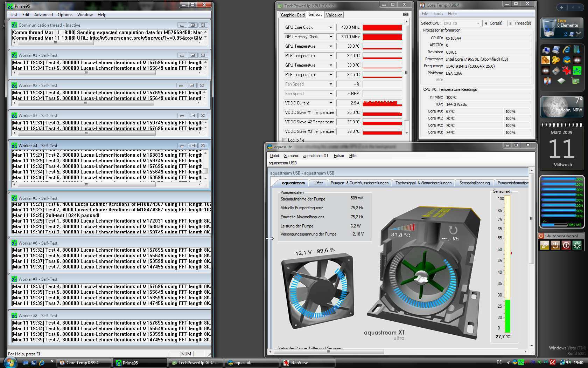The width and height of the screenshot is (588, 368).
Task: Open the Pumpen- & Durchflusseinstellungen tab
Action: pyautogui.click(x=359, y=183)
